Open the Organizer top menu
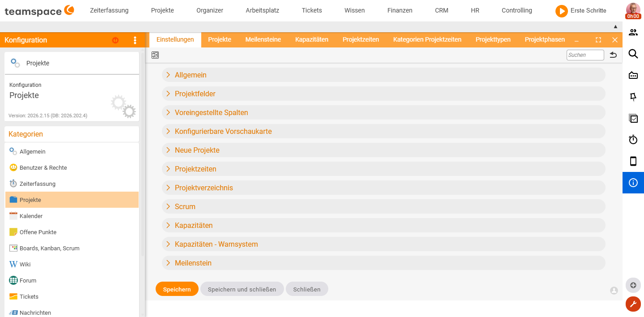The image size is (644, 317). [x=210, y=10]
